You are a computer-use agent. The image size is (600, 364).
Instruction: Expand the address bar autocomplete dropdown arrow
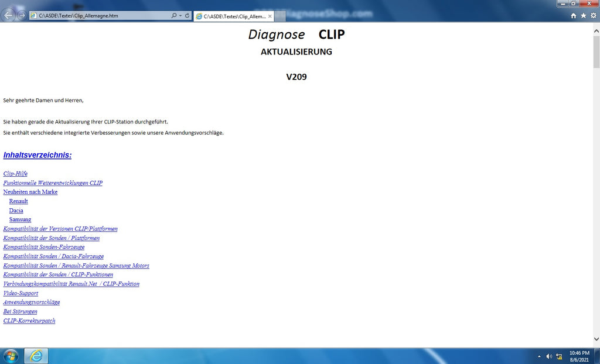[x=180, y=16]
